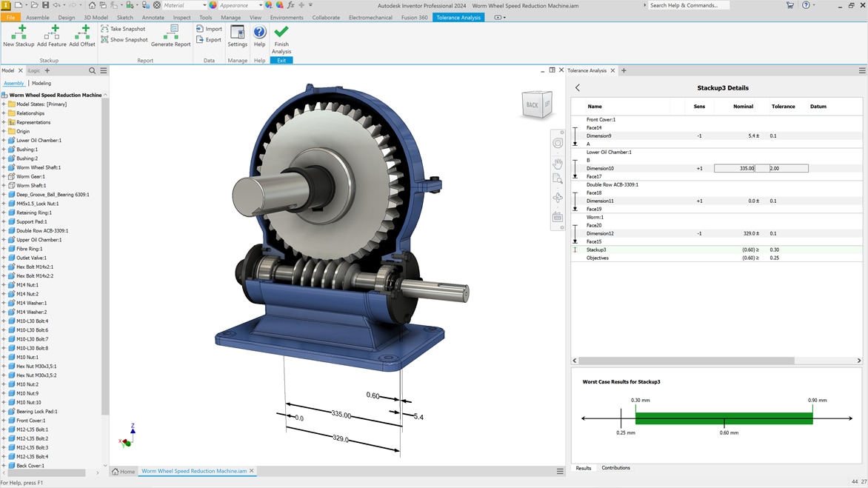The image size is (868, 488).
Task: Click the Add Feature tool
Action: pyautogui.click(x=51, y=35)
